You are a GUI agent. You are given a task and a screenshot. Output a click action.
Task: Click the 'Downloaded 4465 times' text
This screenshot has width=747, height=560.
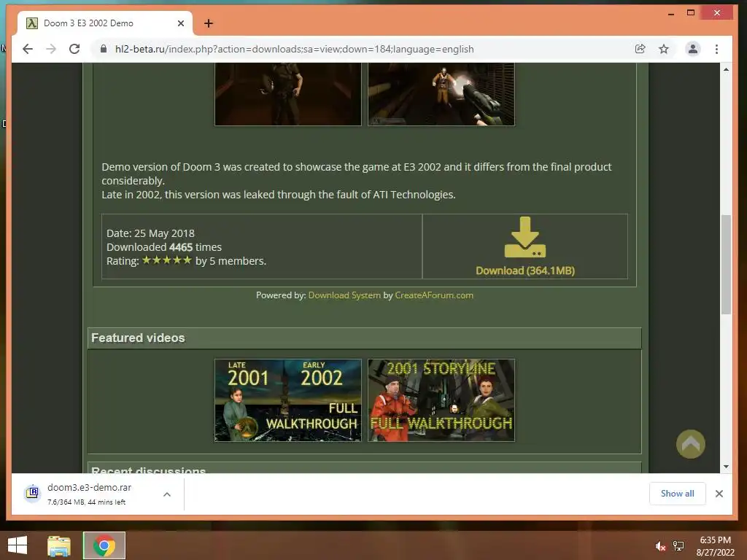164,247
